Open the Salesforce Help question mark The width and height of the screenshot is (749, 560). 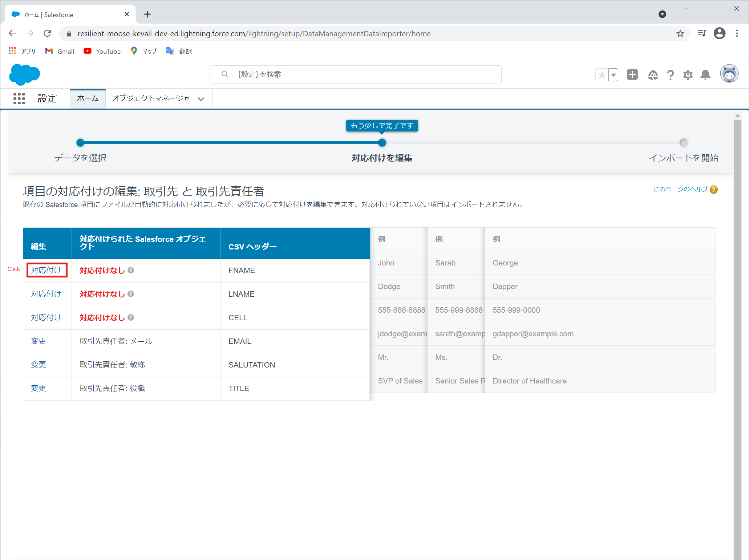[x=670, y=75]
